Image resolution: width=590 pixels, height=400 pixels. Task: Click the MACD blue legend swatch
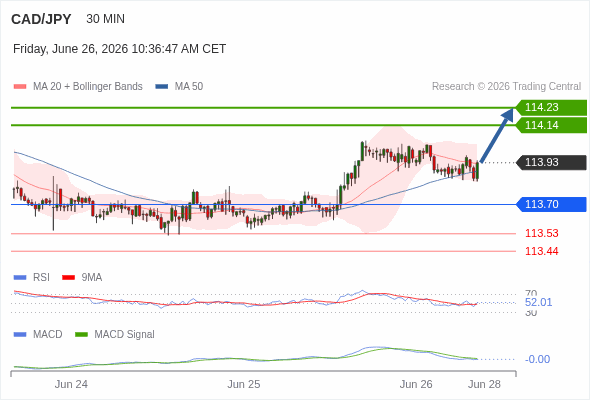tap(20, 335)
